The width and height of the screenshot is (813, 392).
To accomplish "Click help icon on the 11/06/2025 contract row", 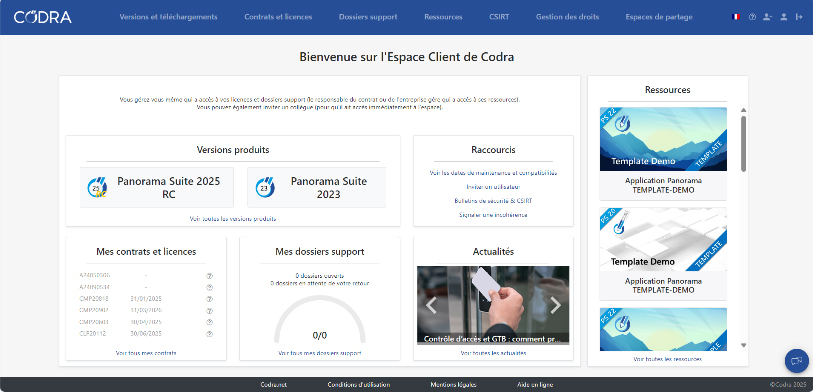I will [x=209, y=311].
